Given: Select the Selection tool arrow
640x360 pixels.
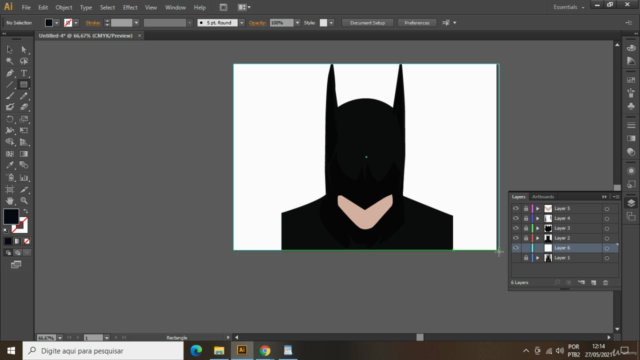Looking at the screenshot, I should (x=9, y=49).
